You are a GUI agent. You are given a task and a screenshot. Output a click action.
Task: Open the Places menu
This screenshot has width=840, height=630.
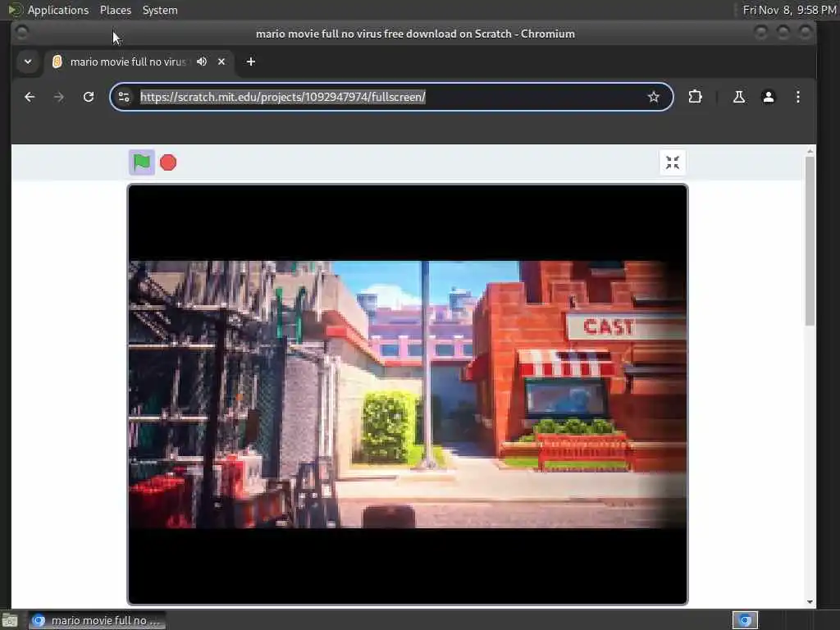tap(115, 10)
